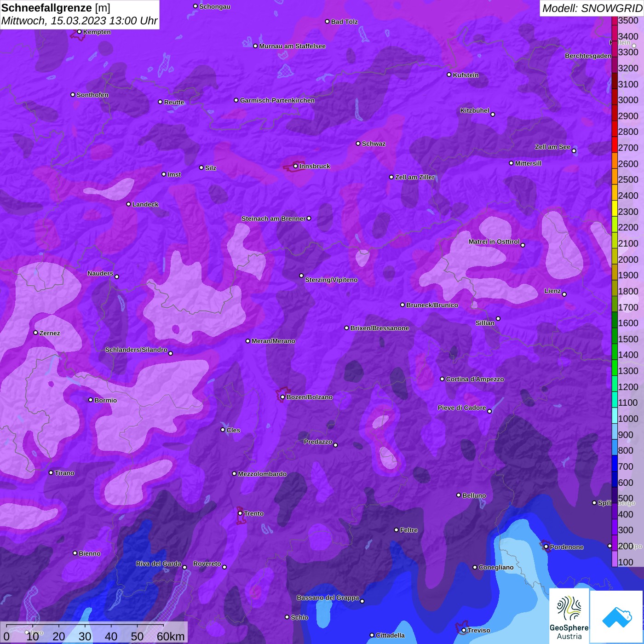Click the Conegliano label
The height and width of the screenshot is (644, 644).
(496, 567)
